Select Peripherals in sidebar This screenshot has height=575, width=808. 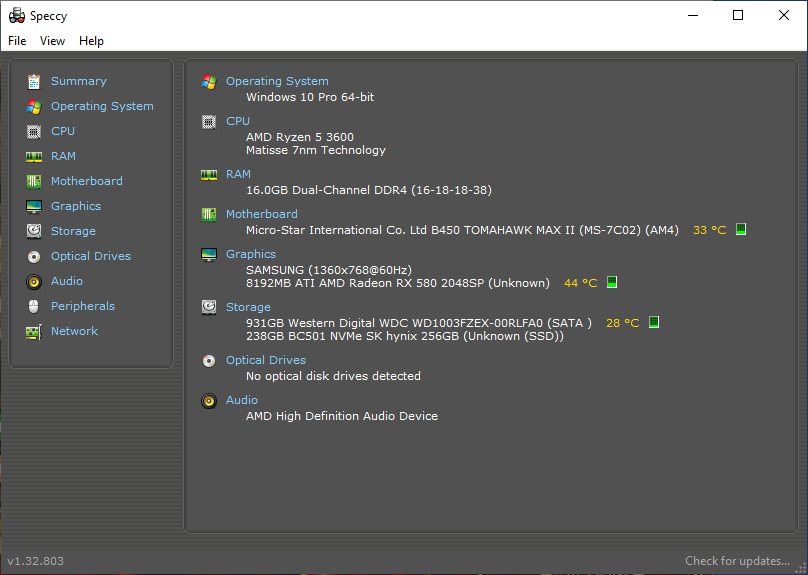click(82, 306)
